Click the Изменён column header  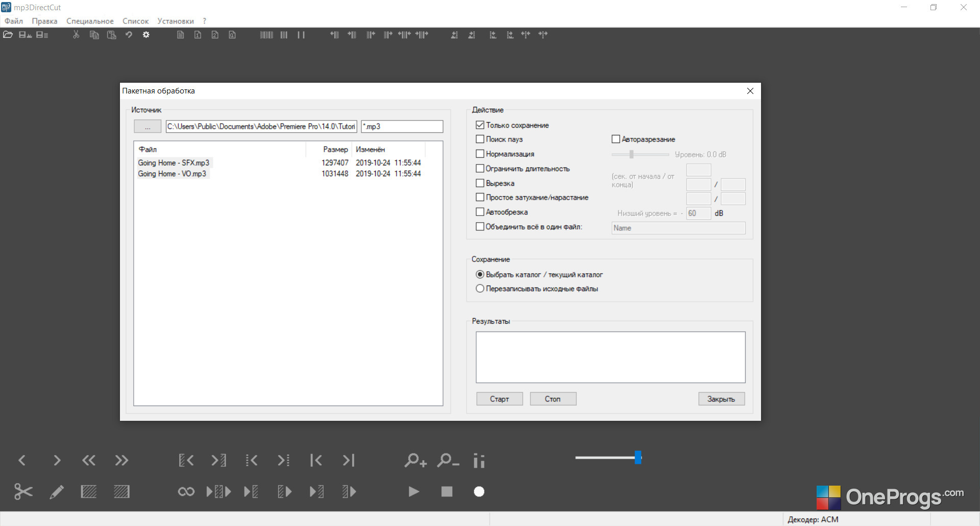389,149
